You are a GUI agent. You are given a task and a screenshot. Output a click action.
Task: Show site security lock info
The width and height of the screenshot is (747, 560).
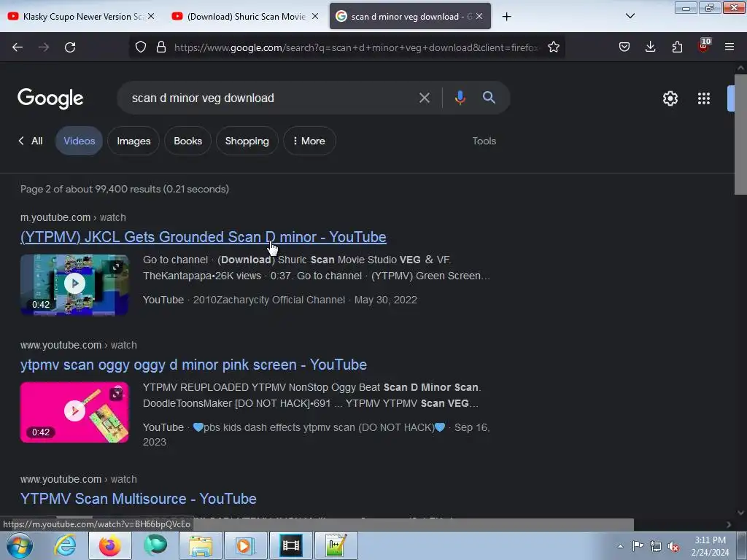161,47
